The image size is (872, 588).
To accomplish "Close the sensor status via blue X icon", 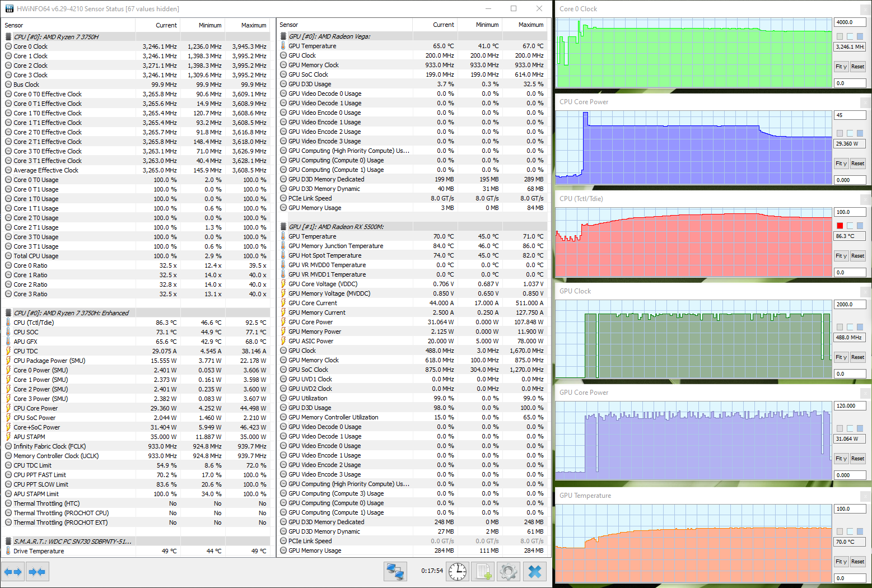I will pos(535,572).
